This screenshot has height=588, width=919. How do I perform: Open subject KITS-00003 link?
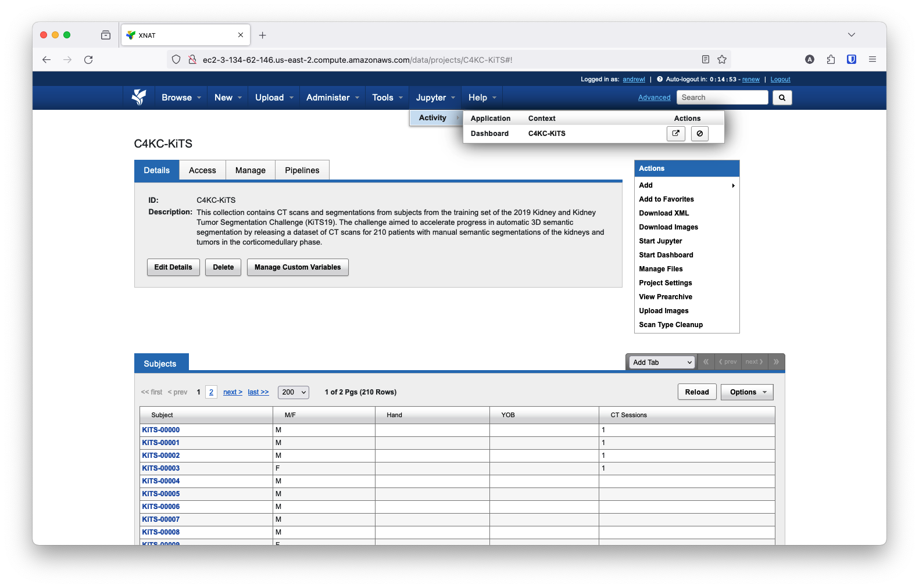(x=161, y=468)
